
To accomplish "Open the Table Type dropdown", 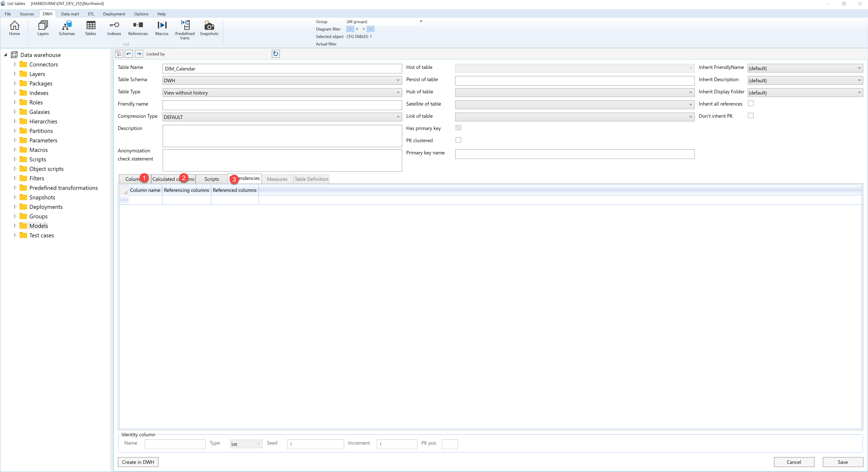I will click(x=282, y=93).
